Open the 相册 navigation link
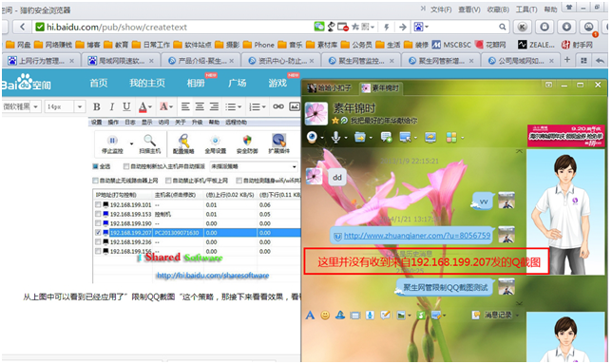Image resolution: width=612 pixels, height=364 pixels. pyautogui.click(x=196, y=83)
